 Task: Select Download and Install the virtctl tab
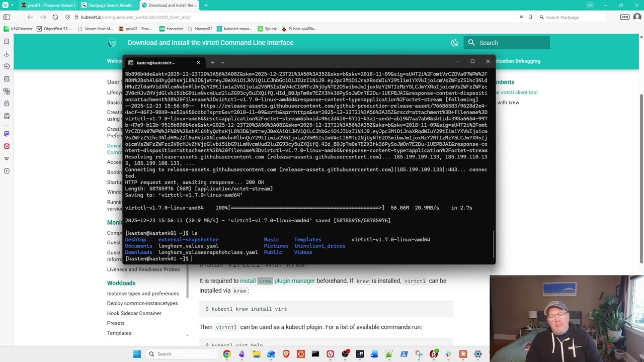[x=170, y=5]
